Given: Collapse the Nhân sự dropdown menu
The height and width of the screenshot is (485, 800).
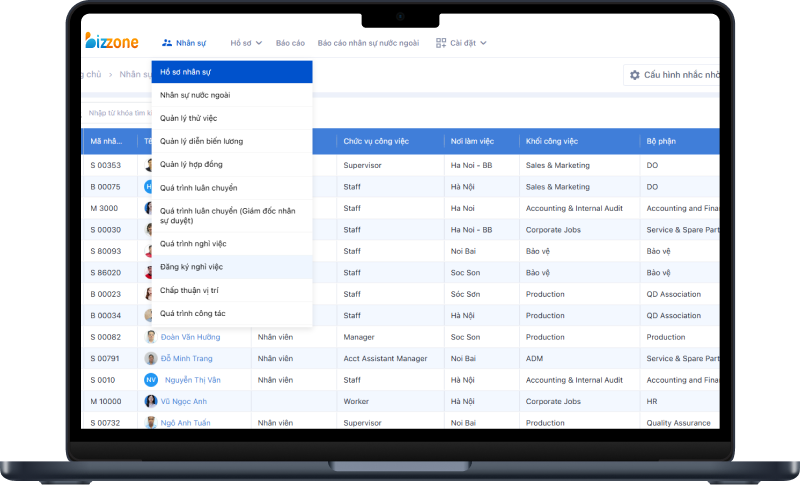Looking at the screenshot, I should [x=183, y=43].
